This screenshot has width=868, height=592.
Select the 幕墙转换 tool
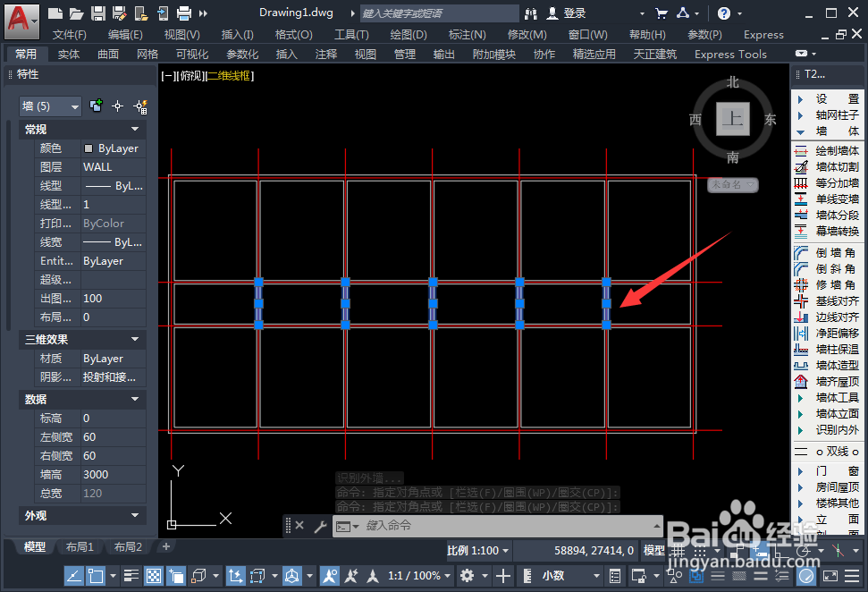(x=828, y=231)
